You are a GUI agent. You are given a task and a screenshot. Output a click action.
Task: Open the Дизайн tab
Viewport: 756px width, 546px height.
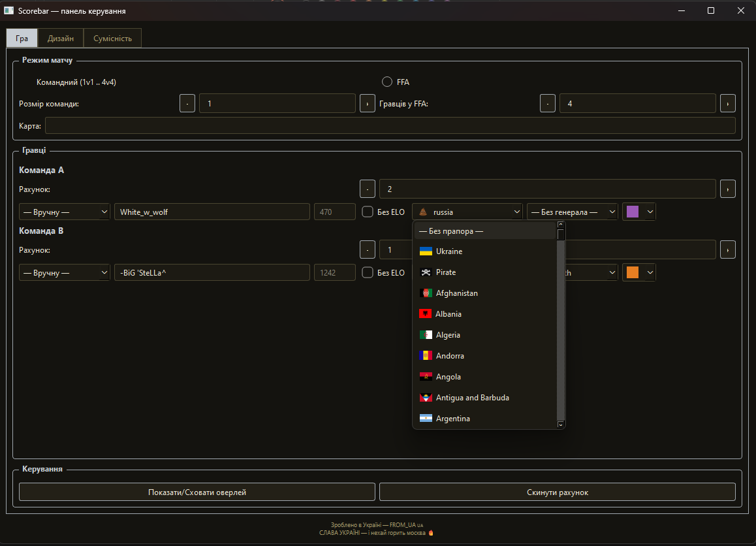[x=60, y=38]
